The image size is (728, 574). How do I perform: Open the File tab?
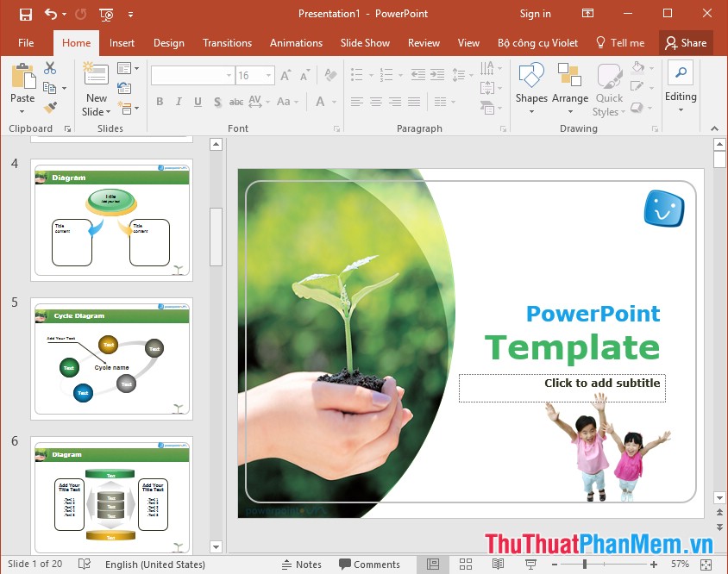(x=26, y=43)
